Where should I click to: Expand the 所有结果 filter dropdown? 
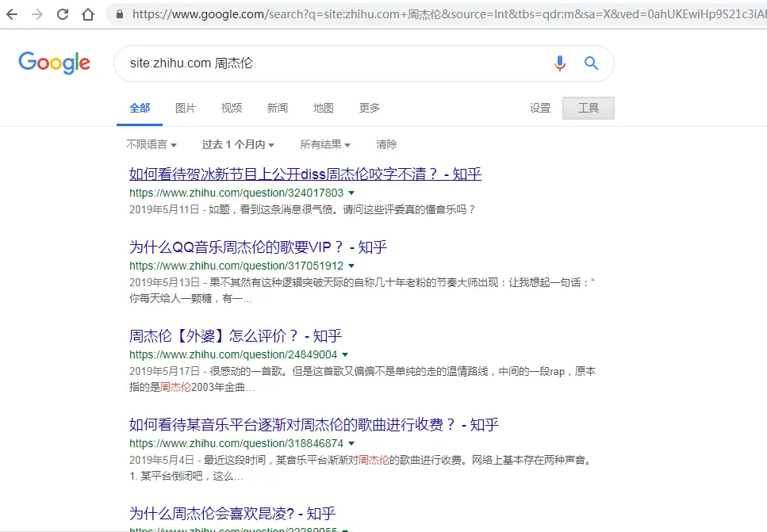pyautogui.click(x=325, y=144)
